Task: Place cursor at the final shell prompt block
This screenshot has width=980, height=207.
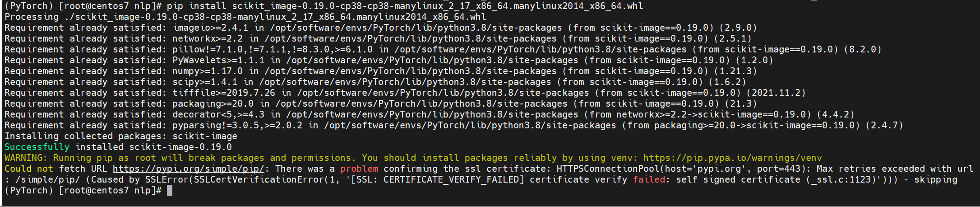Action: coord(170,190)
